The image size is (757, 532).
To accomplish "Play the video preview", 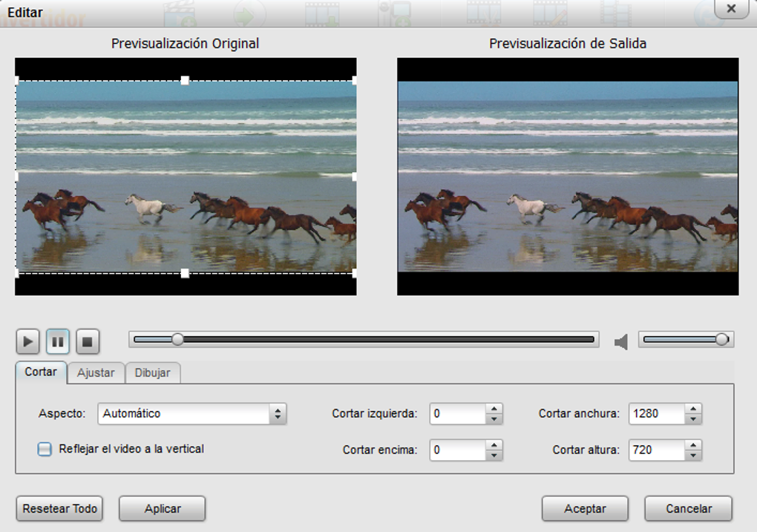I will coord(27,341).
